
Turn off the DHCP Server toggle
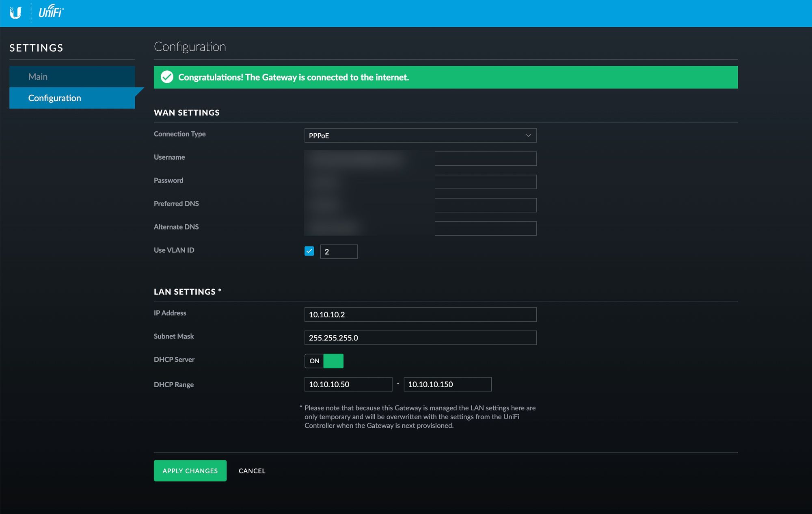pyautogui.click(x=324, y=361)
